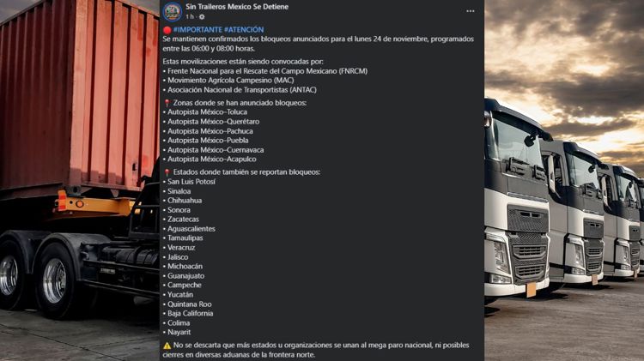The image size is (644, 361).
Task: Open the Sin Traileros Mexico Se Detiene profile picture
Action: coord(172,11)
